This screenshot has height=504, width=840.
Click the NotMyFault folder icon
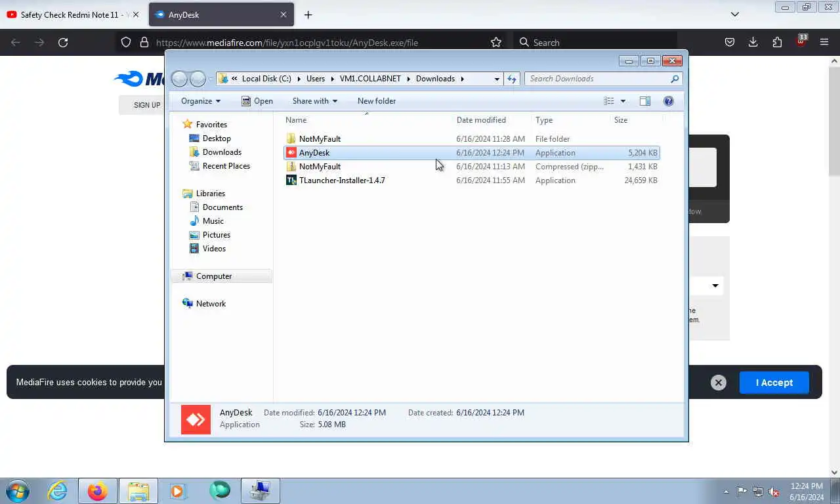click(x=291, y=139)
